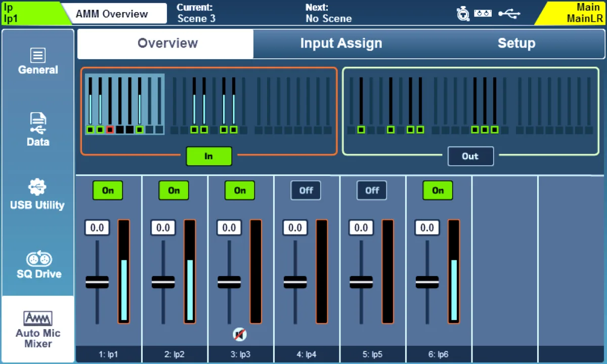Click the Ip5 priority fader handle
Screen dimensions: 607x364
click(361, 282)
